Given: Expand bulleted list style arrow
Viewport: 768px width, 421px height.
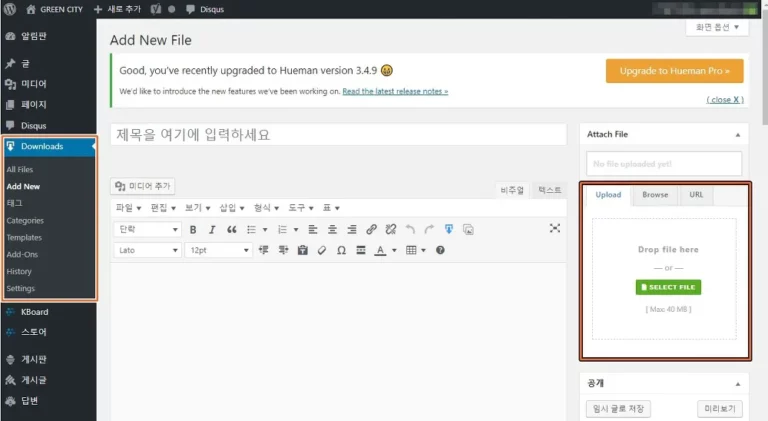Looking at the screenshot, I should click(x=265, y=230).
